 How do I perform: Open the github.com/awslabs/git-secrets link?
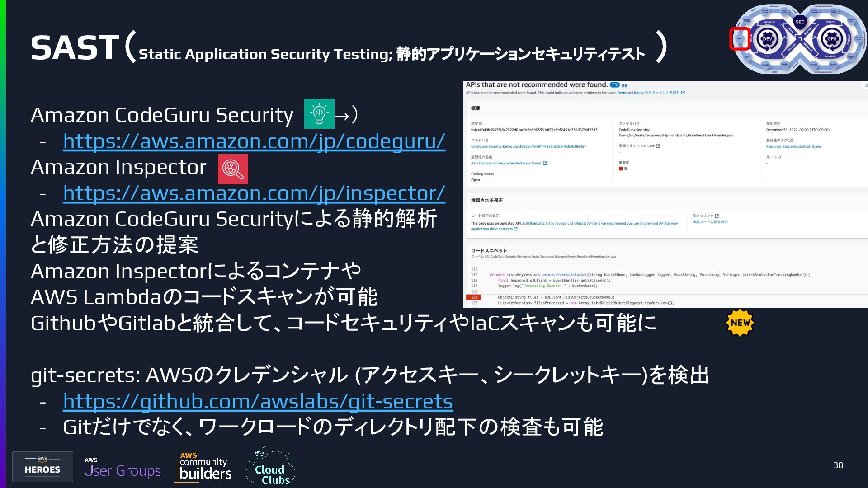[258, 401]
